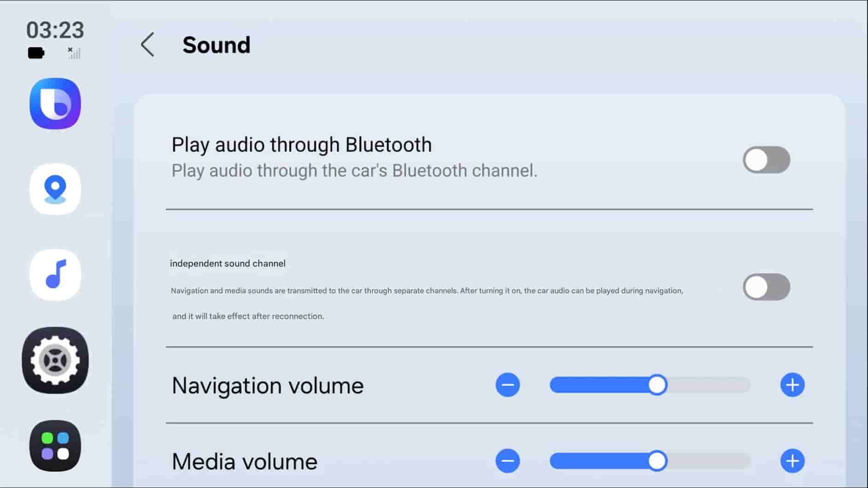Open the car settings gear app
Screen dimensions: 868x488
coord(55,360)
